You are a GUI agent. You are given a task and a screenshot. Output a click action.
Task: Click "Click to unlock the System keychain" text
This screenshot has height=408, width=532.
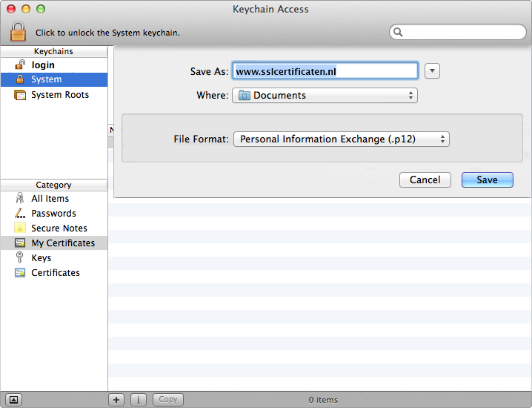[107, 33]
